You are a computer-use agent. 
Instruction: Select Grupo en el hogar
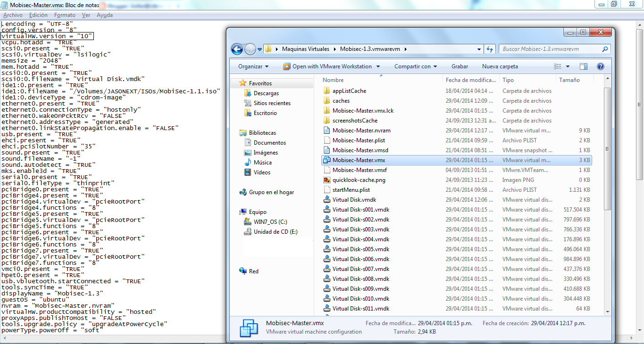click(271, 192)
